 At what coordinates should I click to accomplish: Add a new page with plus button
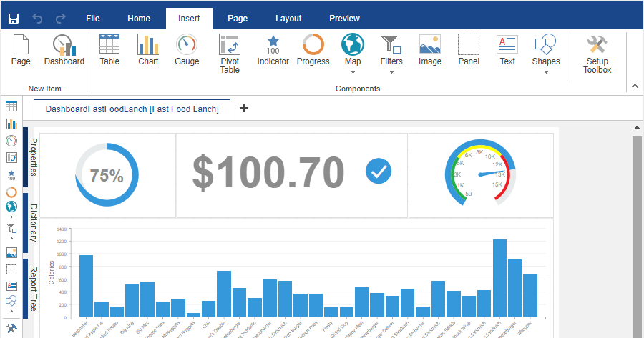244,108
